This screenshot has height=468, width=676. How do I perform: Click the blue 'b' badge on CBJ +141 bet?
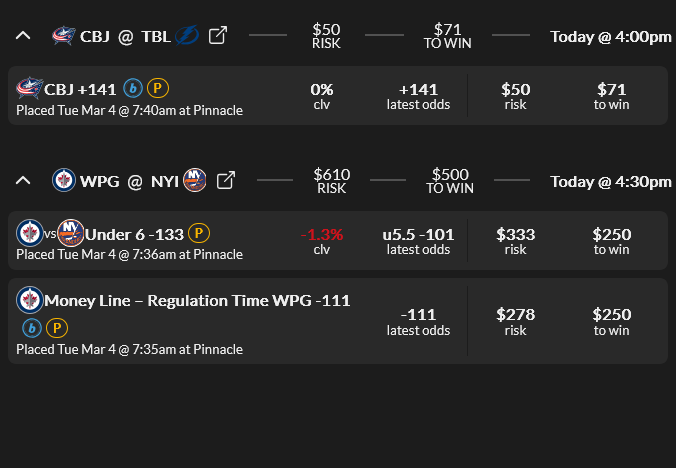pyautogui.click(x=133, y=89)
